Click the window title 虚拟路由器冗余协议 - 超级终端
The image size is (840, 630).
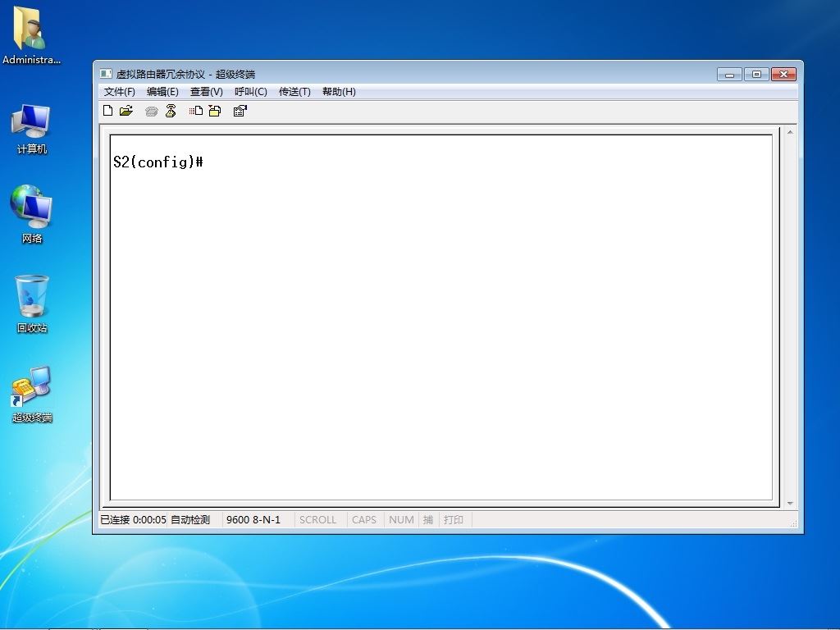pos(185,74)
